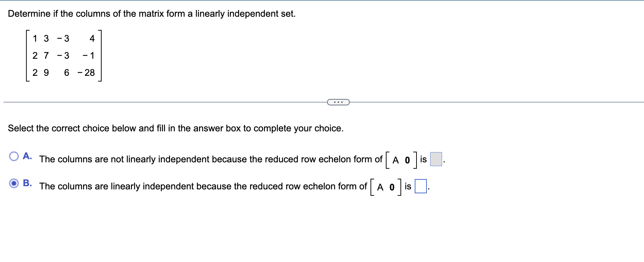Click choice A sentence about linear independence
This screenshot has width=644, height=262.
click(210, 159)
